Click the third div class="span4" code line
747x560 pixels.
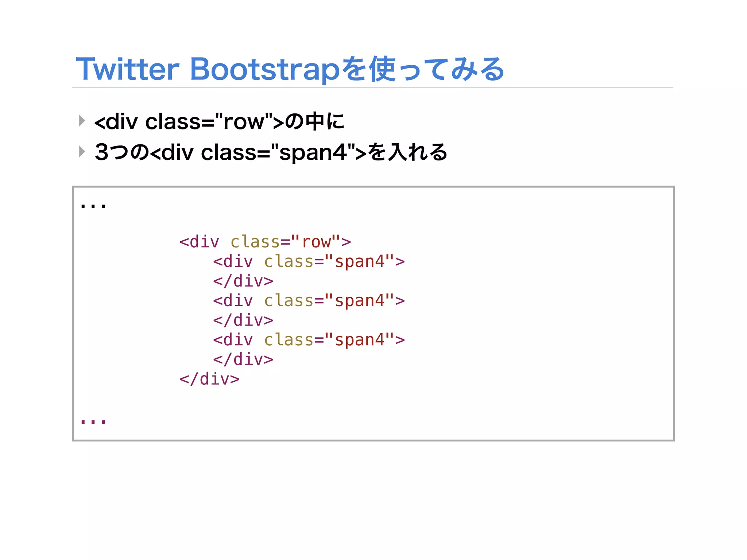click(309, 340)
